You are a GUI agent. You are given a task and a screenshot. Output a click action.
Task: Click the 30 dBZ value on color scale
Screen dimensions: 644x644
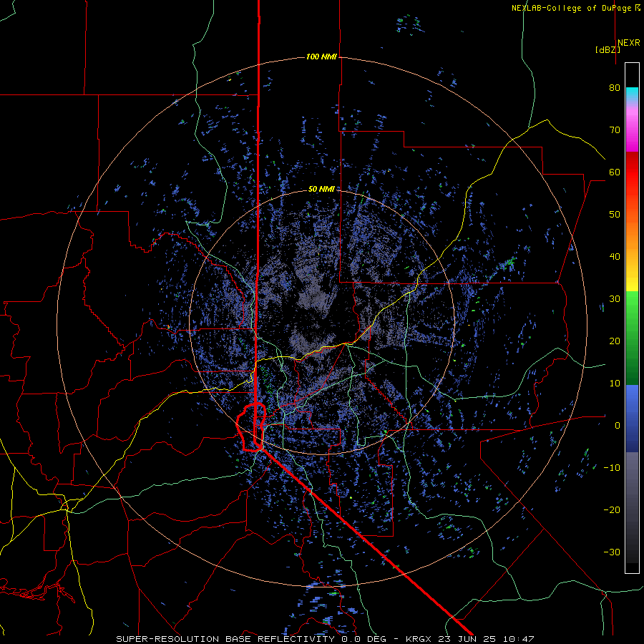point(615,299)
